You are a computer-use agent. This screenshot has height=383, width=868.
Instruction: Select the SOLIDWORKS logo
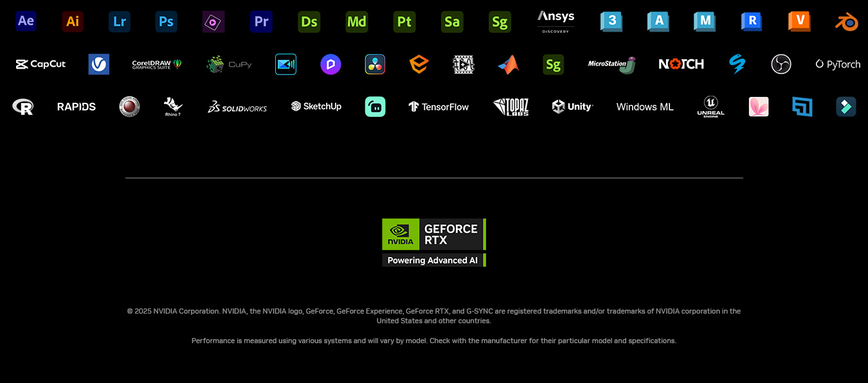pyautogui.click(x=237, y=107)
